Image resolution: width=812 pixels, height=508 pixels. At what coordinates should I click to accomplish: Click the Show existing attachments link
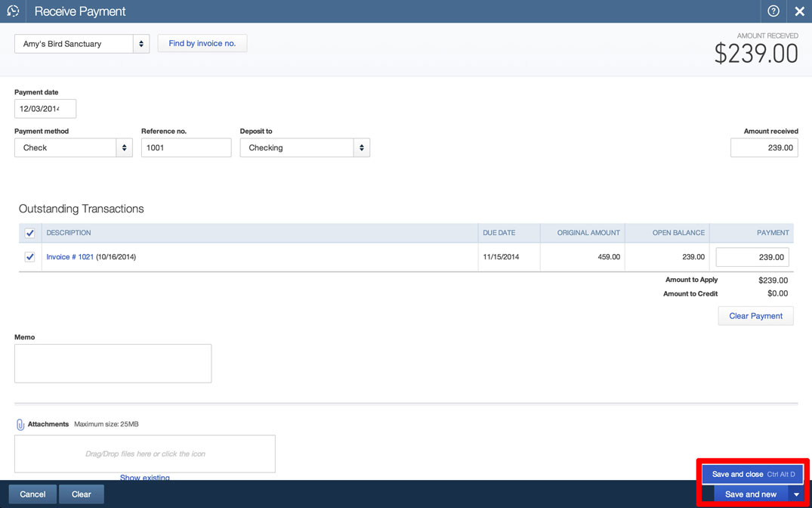[x=145, y=478]
